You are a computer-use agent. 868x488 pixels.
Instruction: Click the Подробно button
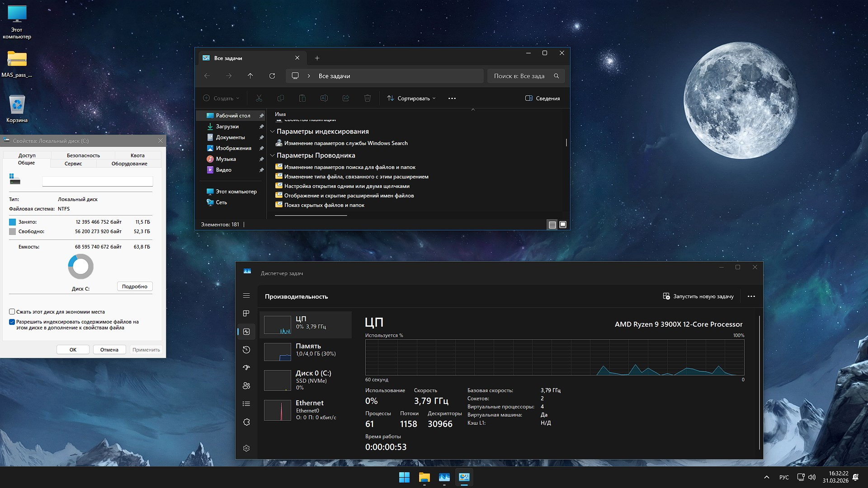click(x=134, y=286)
